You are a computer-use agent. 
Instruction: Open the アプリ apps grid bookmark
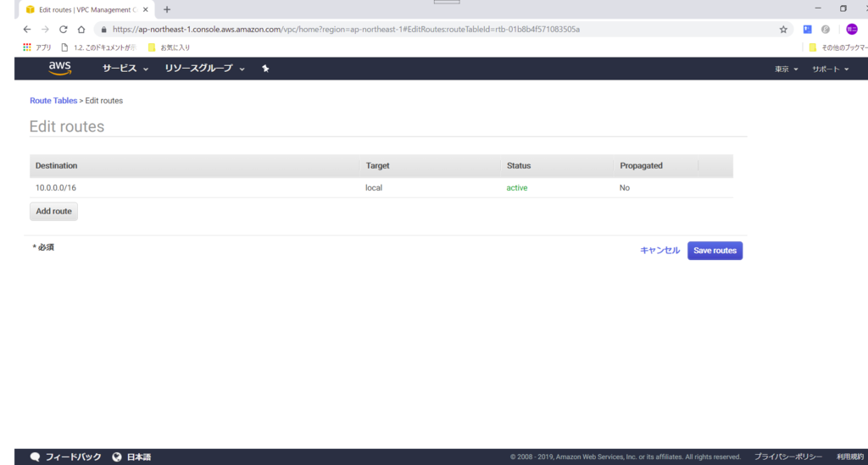tap(36, 47)
